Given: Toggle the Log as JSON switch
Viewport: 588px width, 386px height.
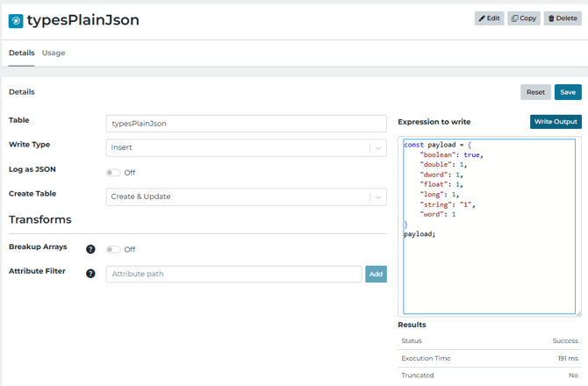Looking at the screenshot, I should 113,173.
